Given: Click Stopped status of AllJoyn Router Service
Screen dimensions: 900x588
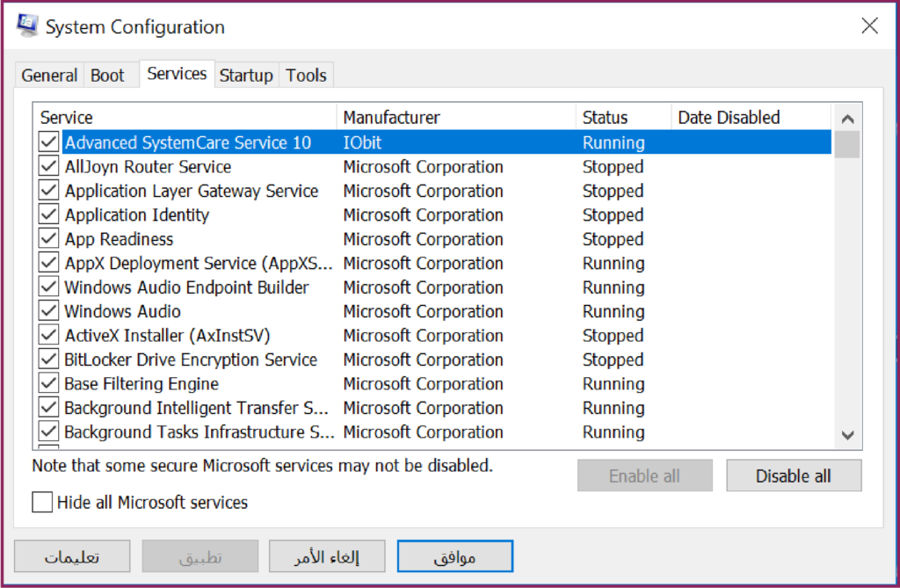Looking at the screenshot, I should point(613,166).
